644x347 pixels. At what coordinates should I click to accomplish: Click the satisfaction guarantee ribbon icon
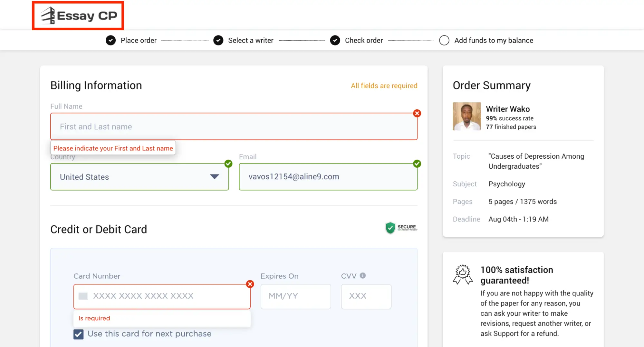(x=462, y=274)
